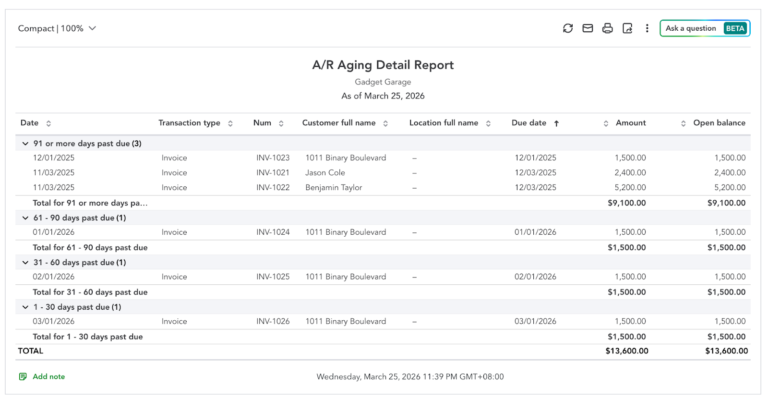Click customer name Jason Cole
This screenshot has height=399, width=768.
pos(325,172)
